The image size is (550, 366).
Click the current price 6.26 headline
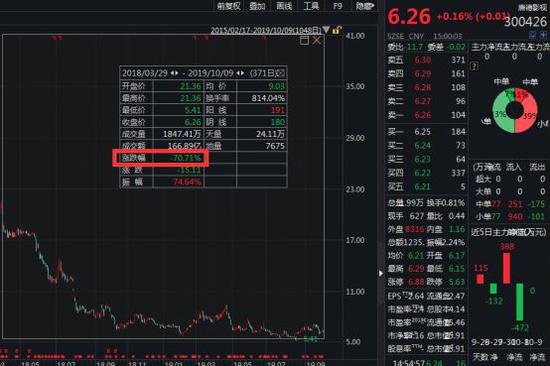click(409, 16)
